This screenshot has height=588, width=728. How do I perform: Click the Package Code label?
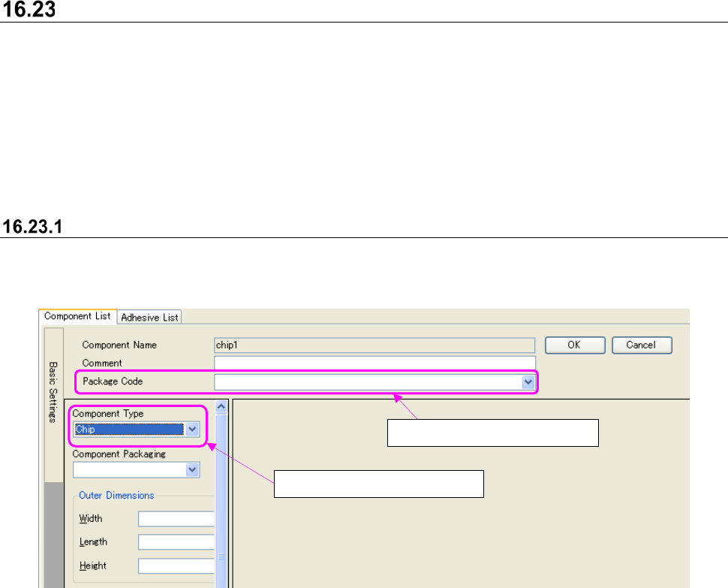tap(113, 381)
